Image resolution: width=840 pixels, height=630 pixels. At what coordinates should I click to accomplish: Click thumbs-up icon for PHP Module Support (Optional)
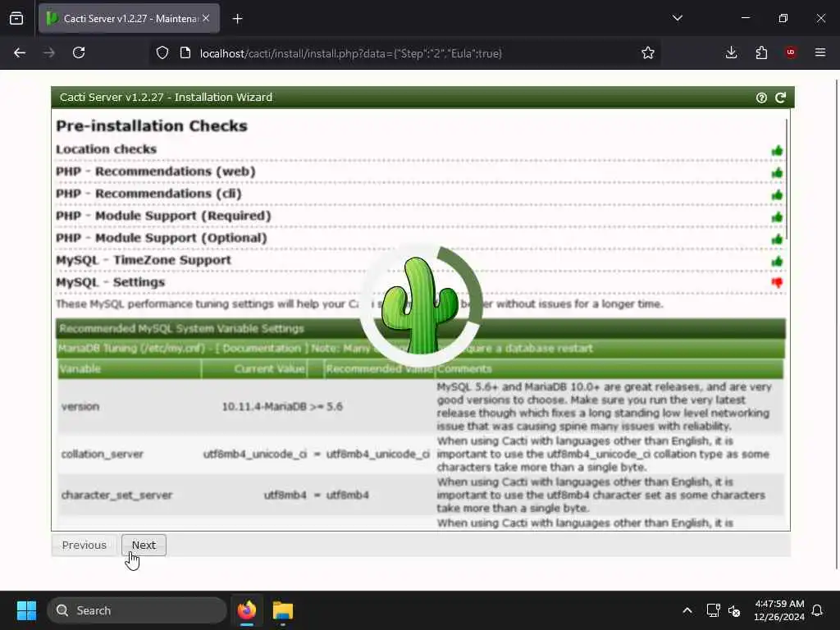click(777, 239)
